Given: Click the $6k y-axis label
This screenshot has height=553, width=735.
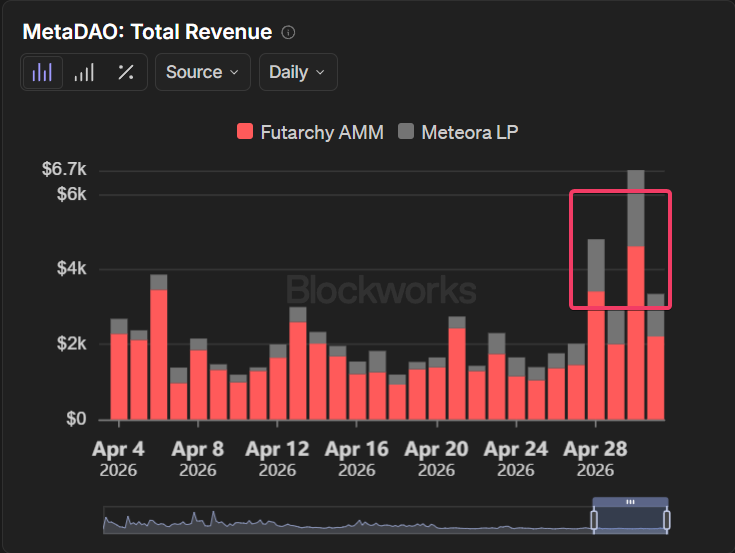Looking at the screenshot, I should (72, 194).
